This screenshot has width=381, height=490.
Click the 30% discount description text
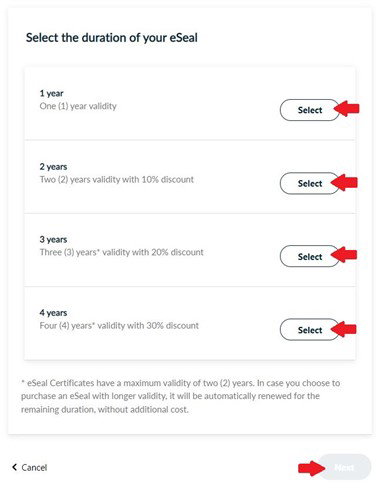click(119, 326)
